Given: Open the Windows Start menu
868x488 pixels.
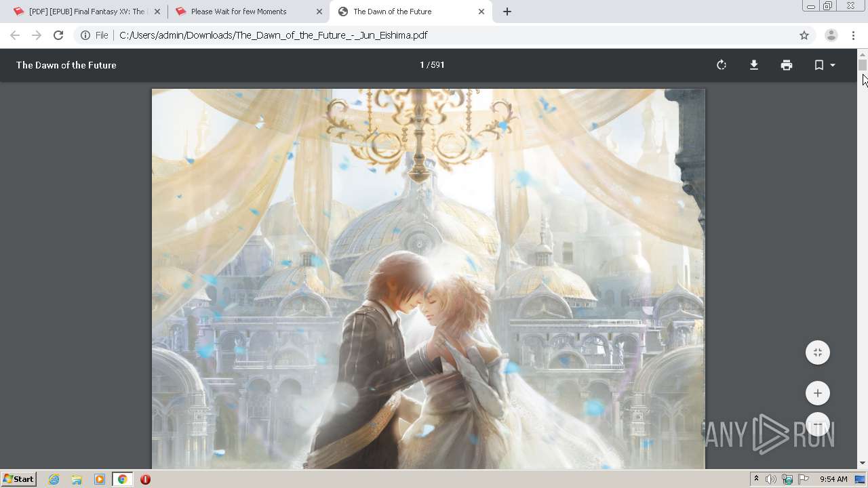Looking at the screenshot, I should click(18, 479).
